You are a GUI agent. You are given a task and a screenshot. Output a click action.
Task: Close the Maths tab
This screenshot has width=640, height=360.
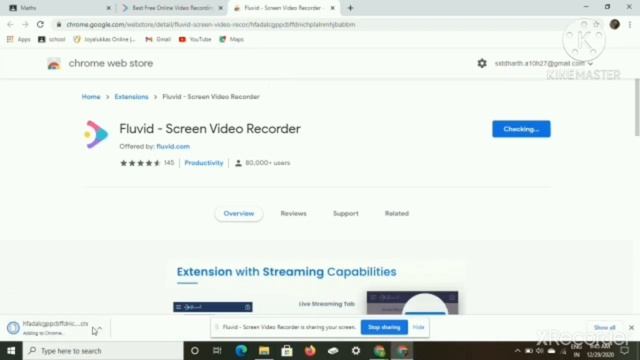[109, 8]
